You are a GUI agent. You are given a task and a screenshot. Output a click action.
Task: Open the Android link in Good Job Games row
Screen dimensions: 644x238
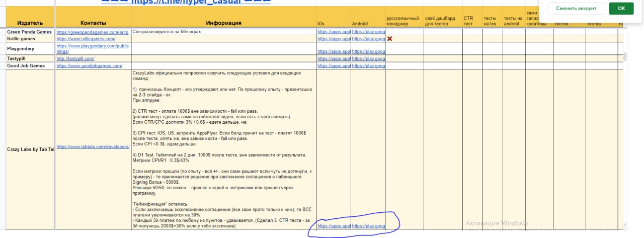click(368, 66)
